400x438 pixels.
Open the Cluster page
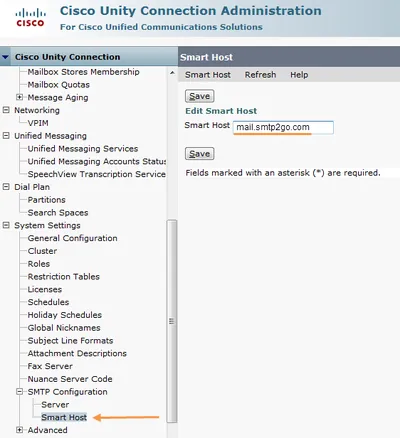pos(42,251)
